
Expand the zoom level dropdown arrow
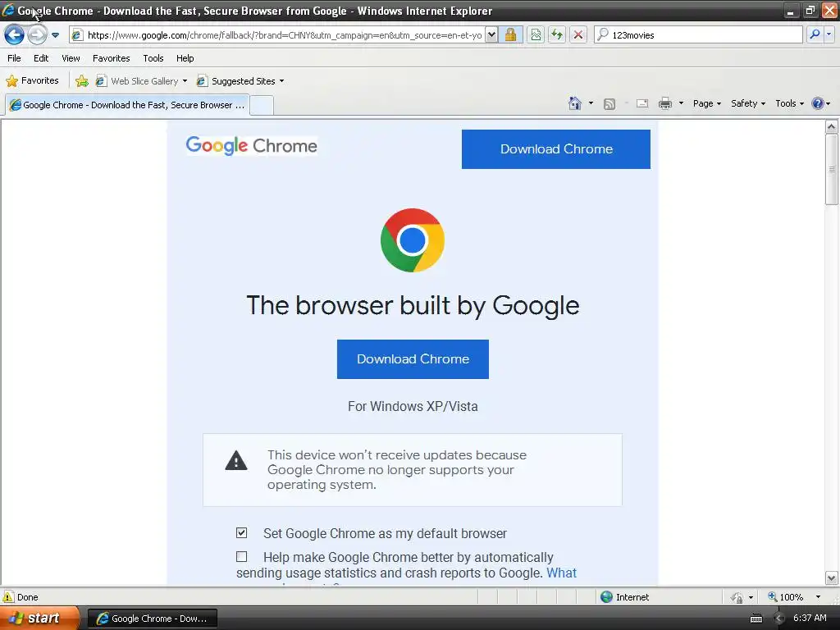coord(818,597)
